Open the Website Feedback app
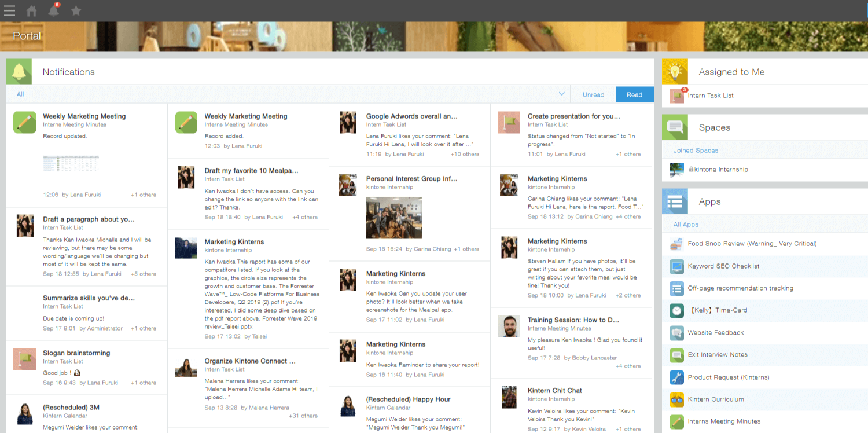The width and height of the screenshot is (868, 433). 715,333
